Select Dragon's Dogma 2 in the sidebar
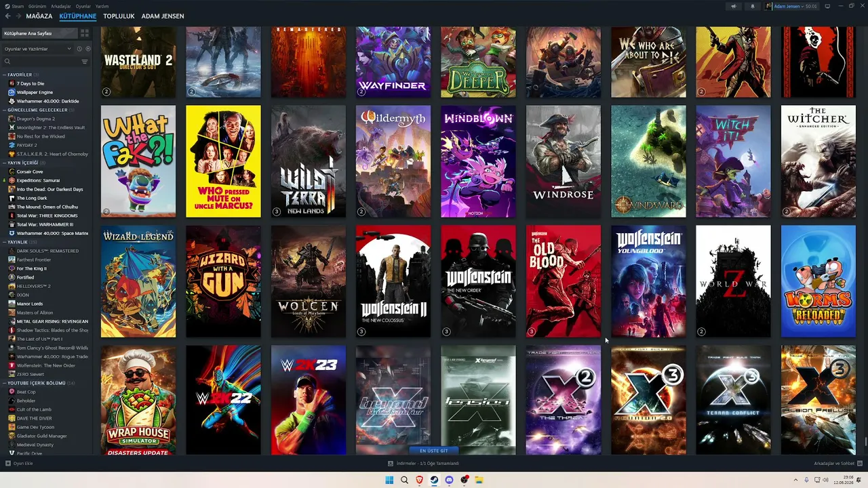 [x=36, y=119]
